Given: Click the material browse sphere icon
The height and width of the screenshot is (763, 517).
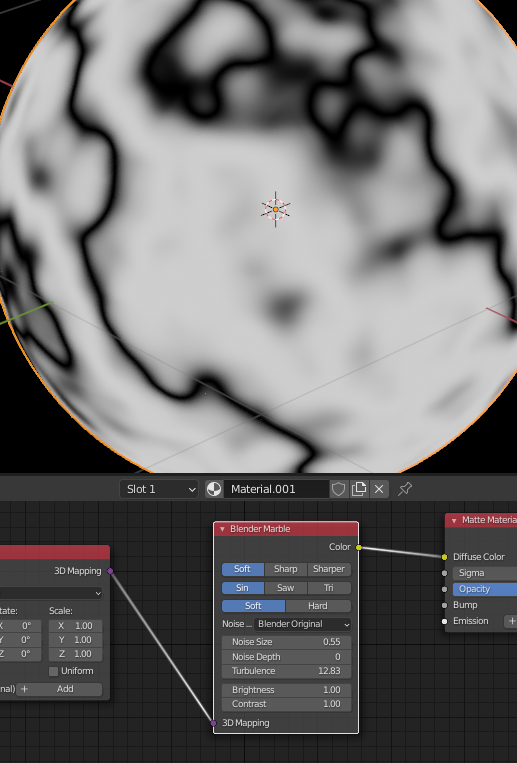Looking at the screenshot, I should click(x=214, y=489).
